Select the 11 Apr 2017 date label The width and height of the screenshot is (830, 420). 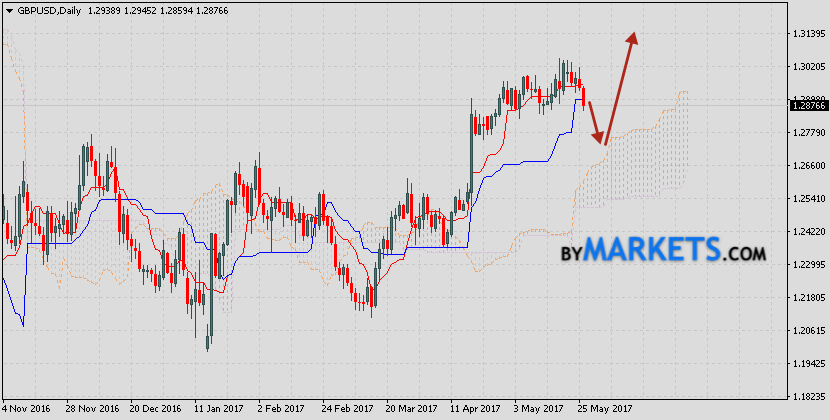click(x=475, y=409)
